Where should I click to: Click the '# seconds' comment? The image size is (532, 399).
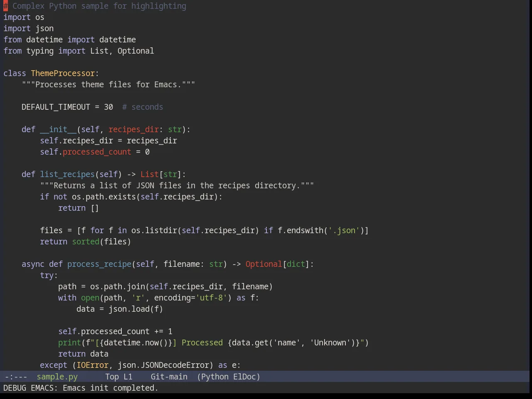[x=143, y=107]
